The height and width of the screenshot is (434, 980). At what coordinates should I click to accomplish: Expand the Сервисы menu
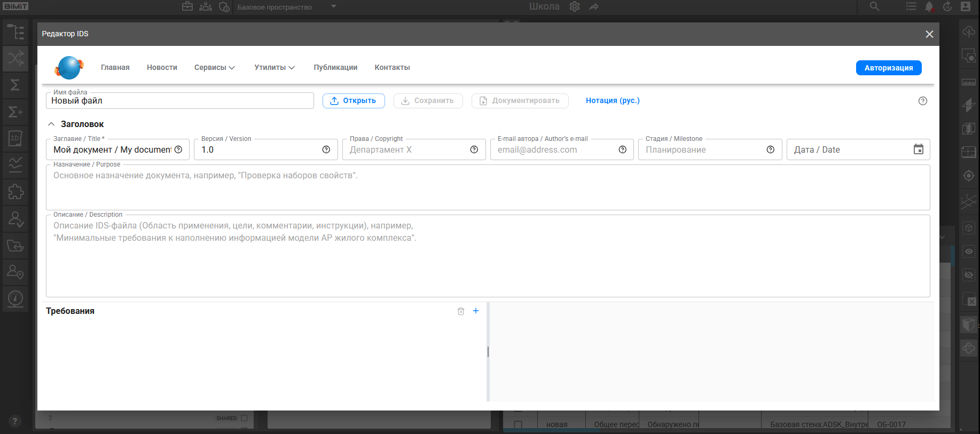(x=215, y=68)
